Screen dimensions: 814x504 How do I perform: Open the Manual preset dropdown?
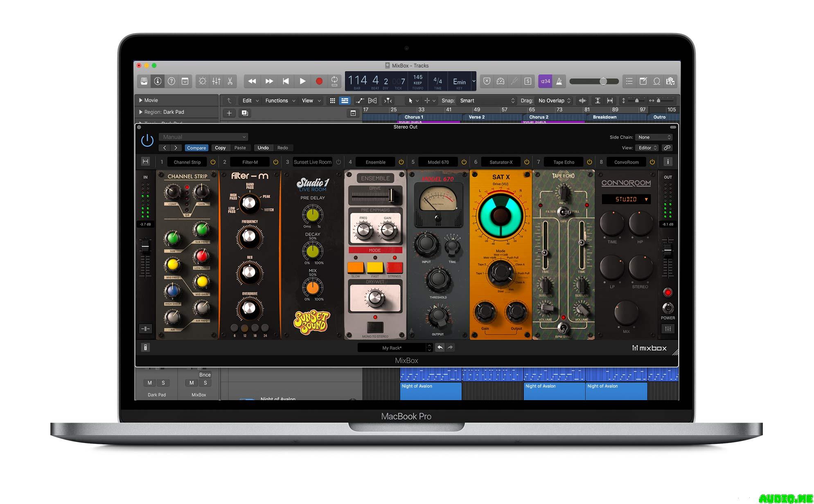(203, 137)
